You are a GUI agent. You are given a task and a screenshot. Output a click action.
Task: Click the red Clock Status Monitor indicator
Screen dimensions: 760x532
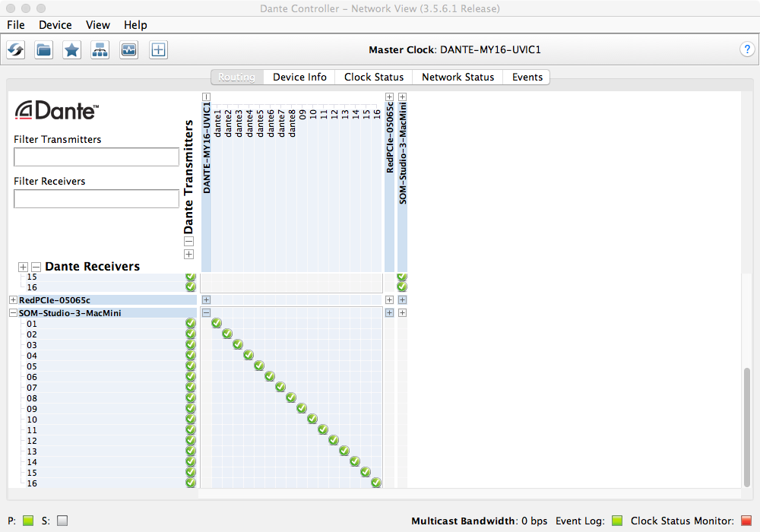pos(746,521)
